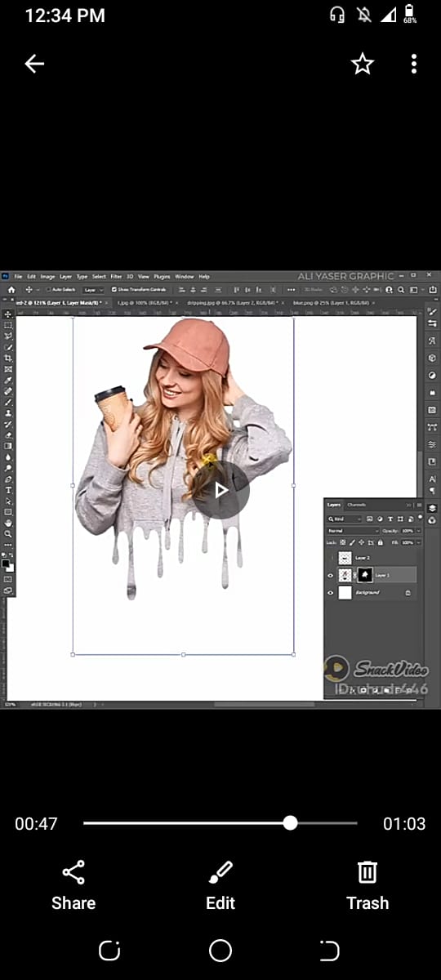Select the Eraser tool

[9, 435]
